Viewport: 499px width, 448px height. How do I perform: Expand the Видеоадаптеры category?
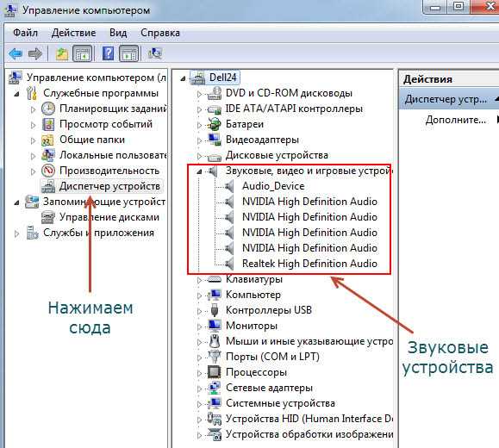199,140
